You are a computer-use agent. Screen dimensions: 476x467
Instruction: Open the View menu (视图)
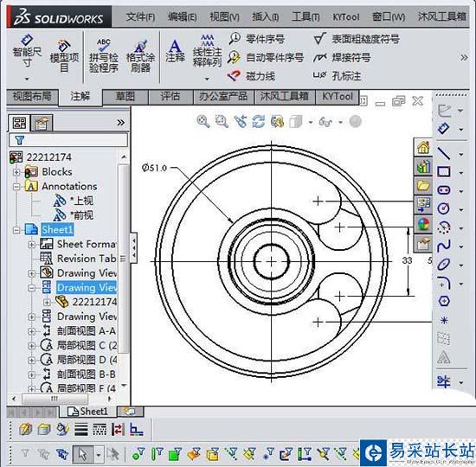click(x=224, y=16)
